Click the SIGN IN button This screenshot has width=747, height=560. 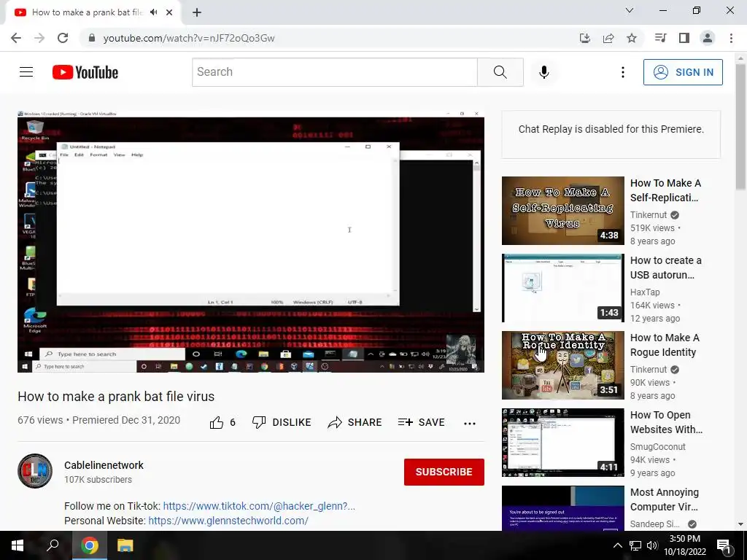[x=683, y=72]
